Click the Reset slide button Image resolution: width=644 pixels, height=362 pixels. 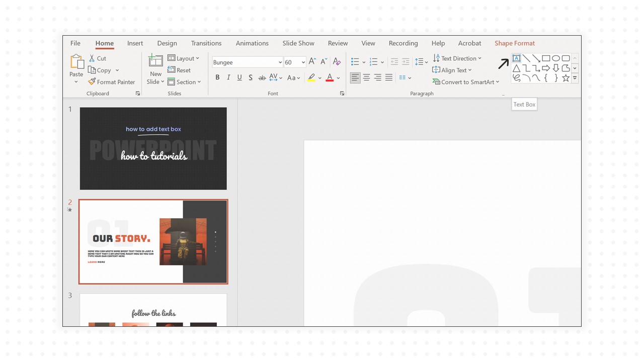179,70
